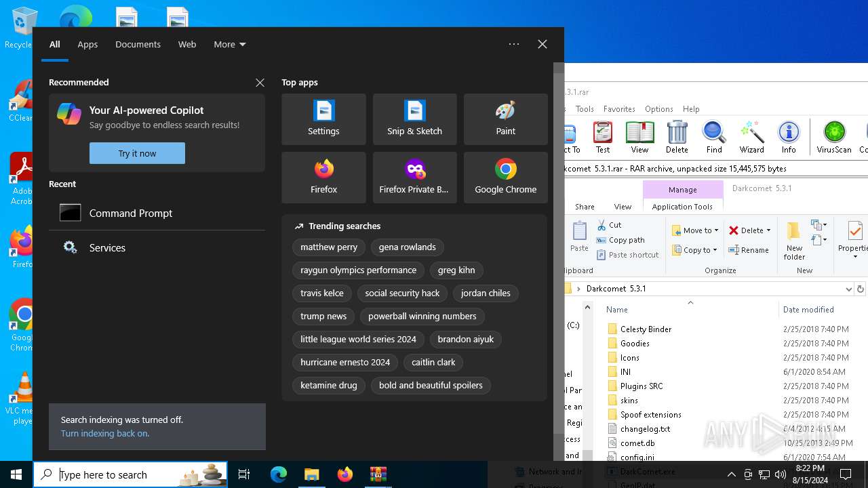Open Delete dropdown in ribbon
Image resolution: width=868 pixels, height=488 pixels.
point(749,230)
